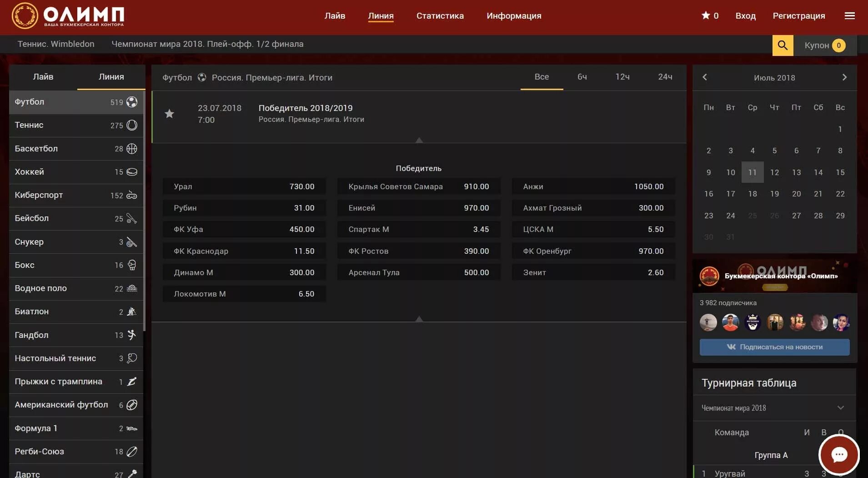868x478 pixels.
Task: Click the boxing icon in sidebar
Action: tap(132, 265)
